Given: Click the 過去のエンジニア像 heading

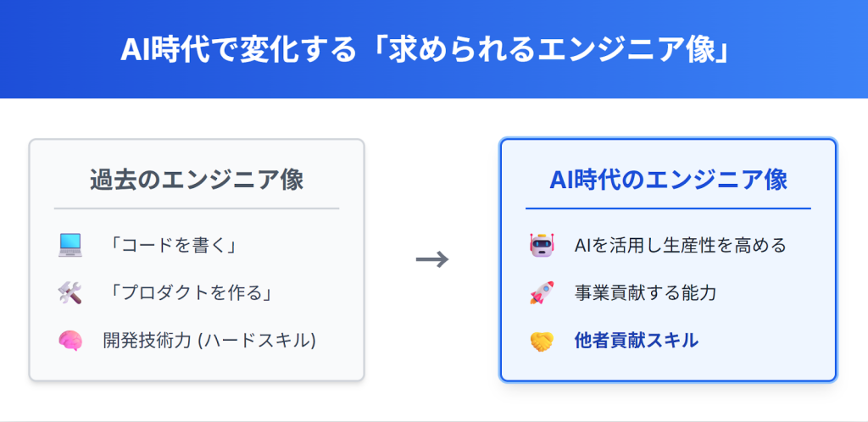Looking at the screenshot, I should (197, 180).
